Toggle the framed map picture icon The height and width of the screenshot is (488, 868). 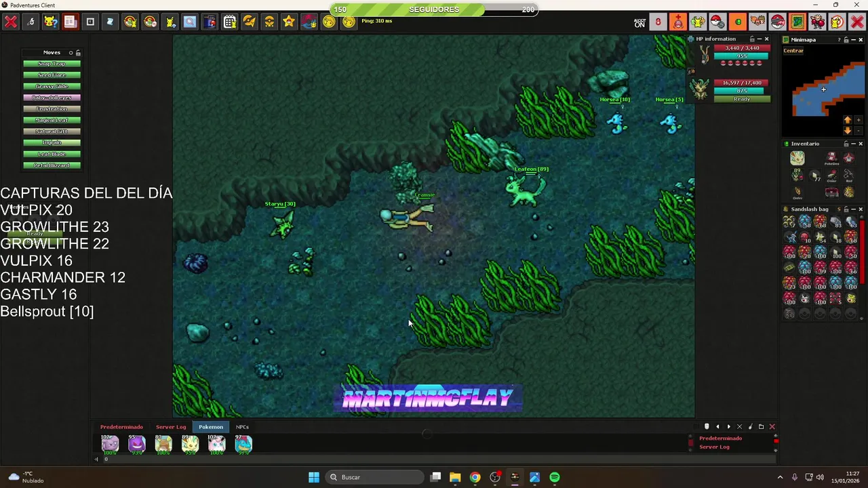pyautogui.click(x=797, y=22)
